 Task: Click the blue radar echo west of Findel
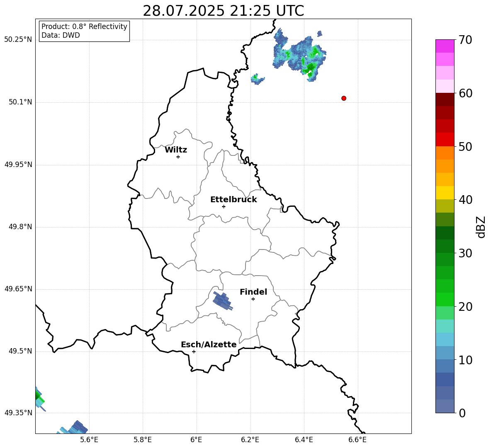[x=223, y=300]
